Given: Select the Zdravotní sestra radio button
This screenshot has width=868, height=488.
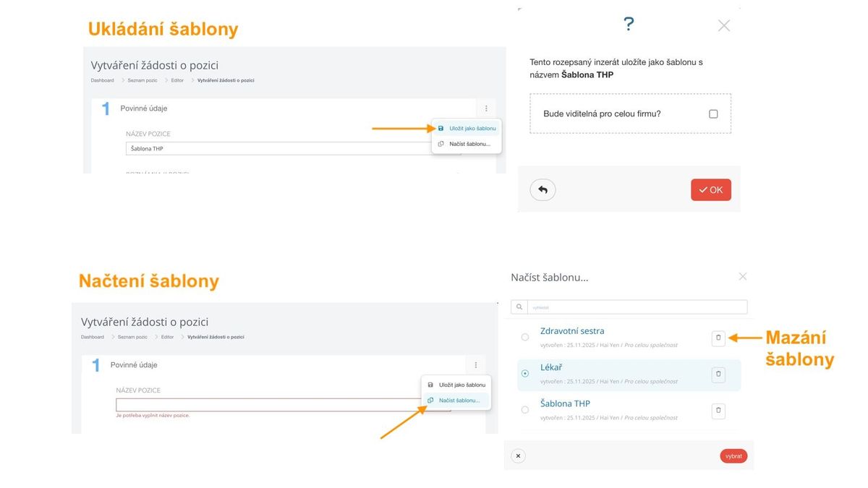Looking at the screenshot, I should (525, 337).
